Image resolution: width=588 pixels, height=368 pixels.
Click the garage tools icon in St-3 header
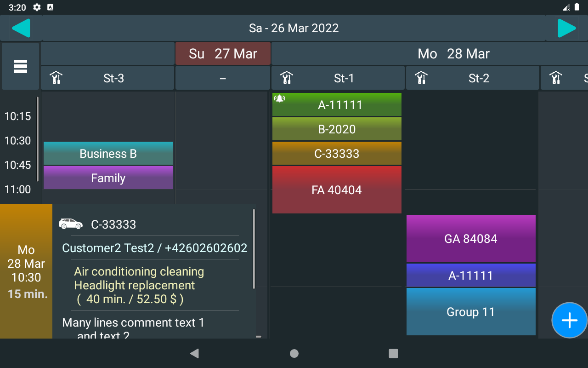(56, 78)
